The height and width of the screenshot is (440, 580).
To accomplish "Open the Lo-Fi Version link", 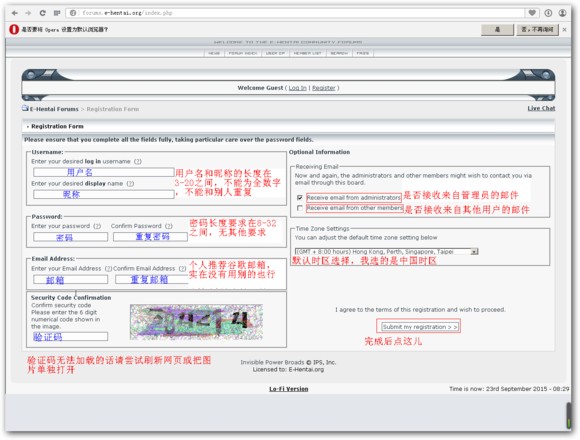I will click(x=289, y=389).
